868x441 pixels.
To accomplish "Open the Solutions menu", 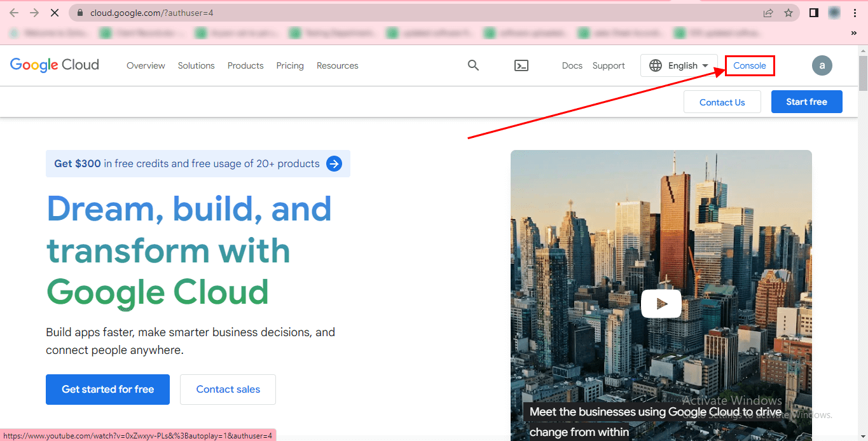I will tap(196, 65).
